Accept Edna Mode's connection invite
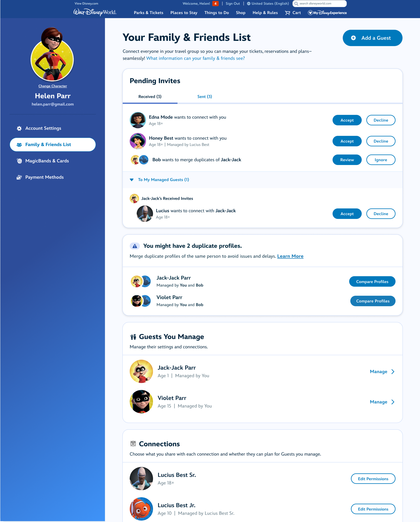 pyautogui.click(x=347, y=120)
